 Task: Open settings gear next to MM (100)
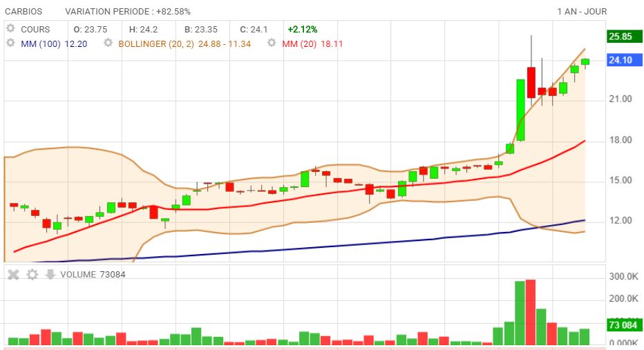point(10,43)
